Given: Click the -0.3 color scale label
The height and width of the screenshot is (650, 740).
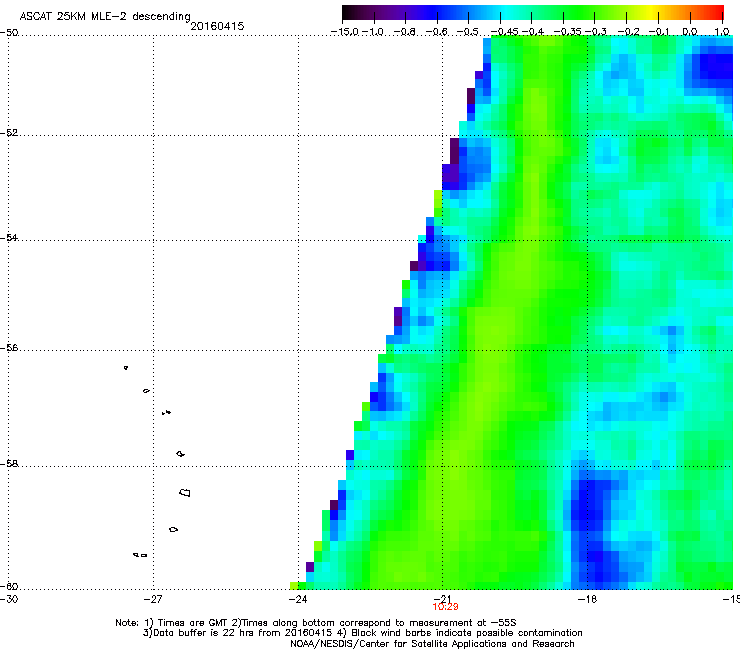Looking at the screenshot, I should [596, 32].
